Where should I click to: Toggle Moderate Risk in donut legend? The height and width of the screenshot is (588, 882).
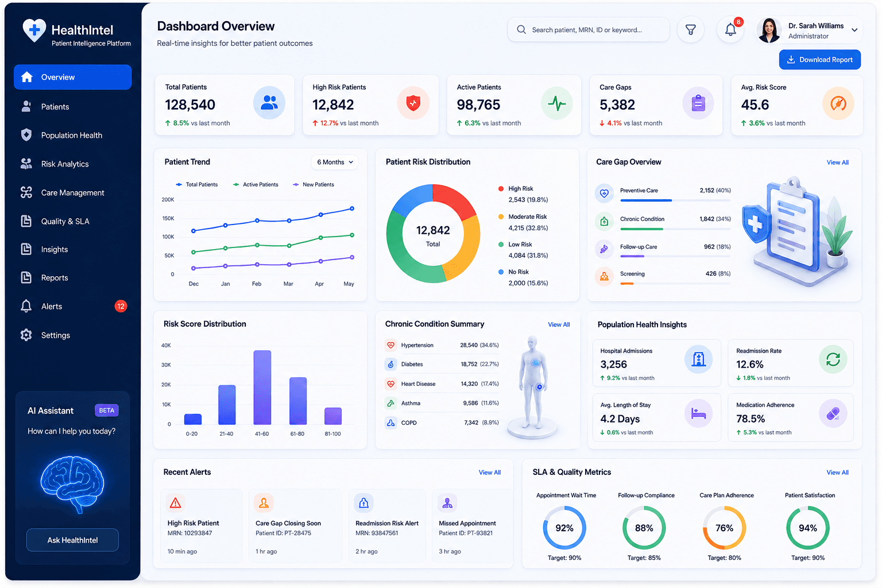[523, 216]
